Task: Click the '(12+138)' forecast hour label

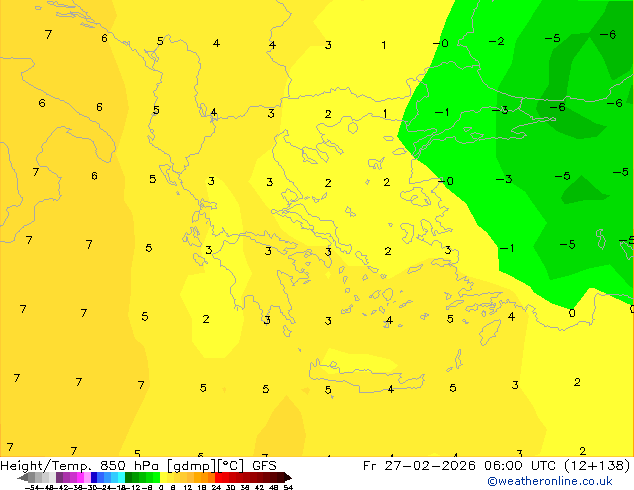Action: pos(597,466)
